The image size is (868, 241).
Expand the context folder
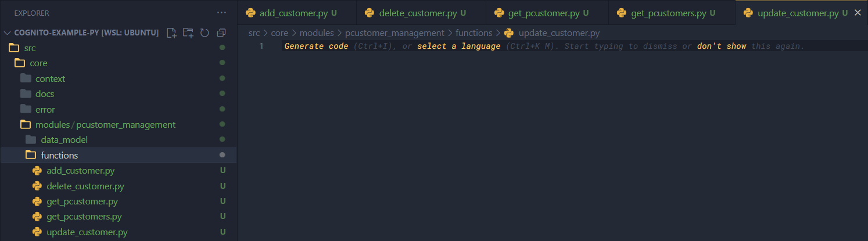point(50,78)
